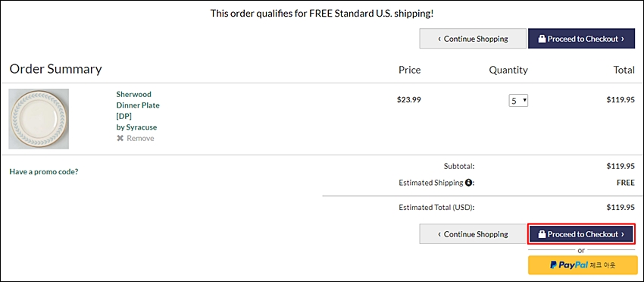Screen dimensions: 644x282
Task: Click lock icon on top Proceed to Checkout
Action: 542,39
